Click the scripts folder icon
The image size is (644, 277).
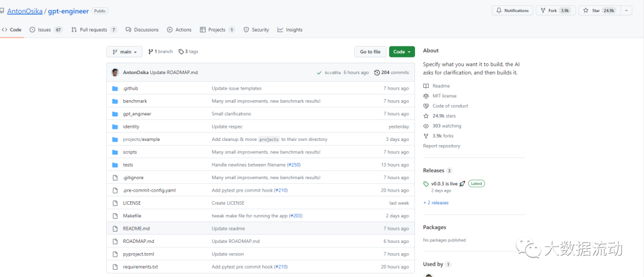[115, 152]
